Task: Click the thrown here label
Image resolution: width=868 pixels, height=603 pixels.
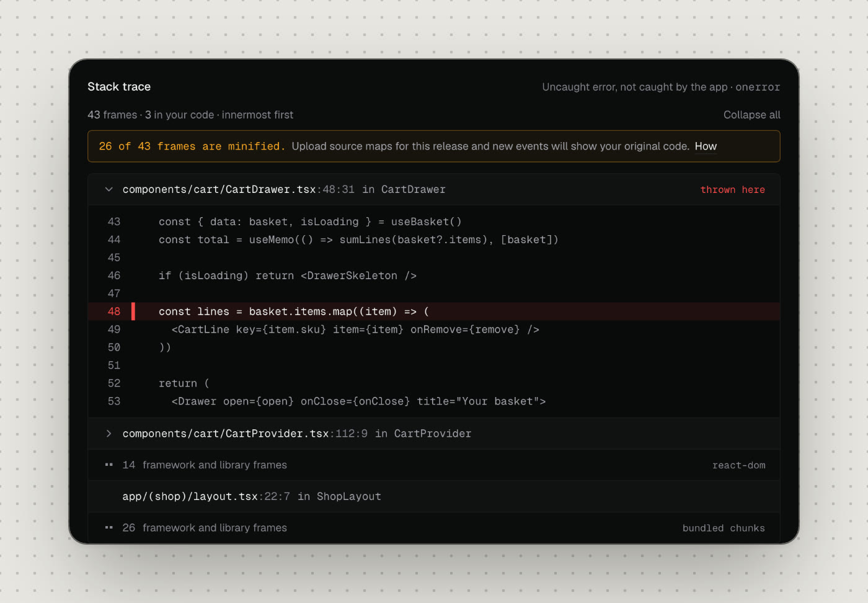Action: coord(732,190)
